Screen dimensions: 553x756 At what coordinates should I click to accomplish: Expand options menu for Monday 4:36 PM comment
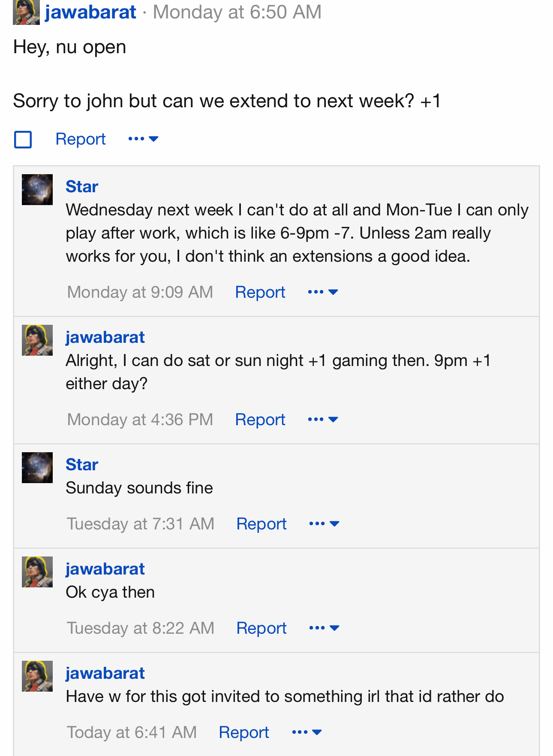click(x=323, y=420)
